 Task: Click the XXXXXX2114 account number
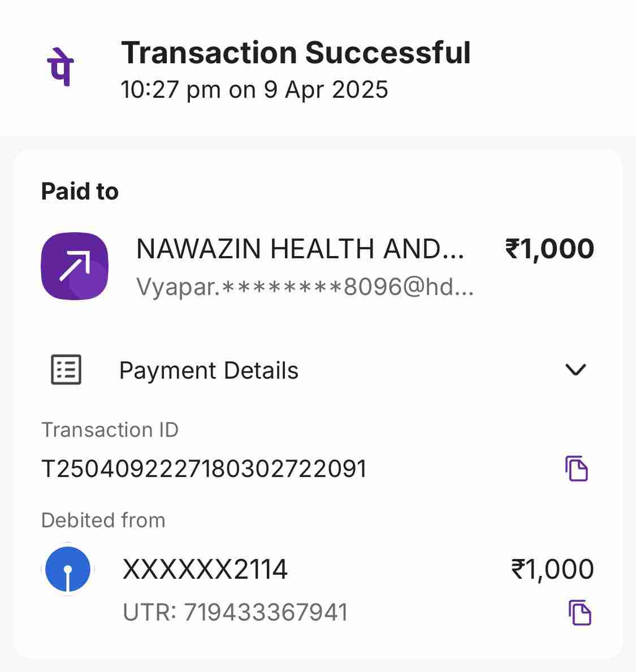pos(205,569)
